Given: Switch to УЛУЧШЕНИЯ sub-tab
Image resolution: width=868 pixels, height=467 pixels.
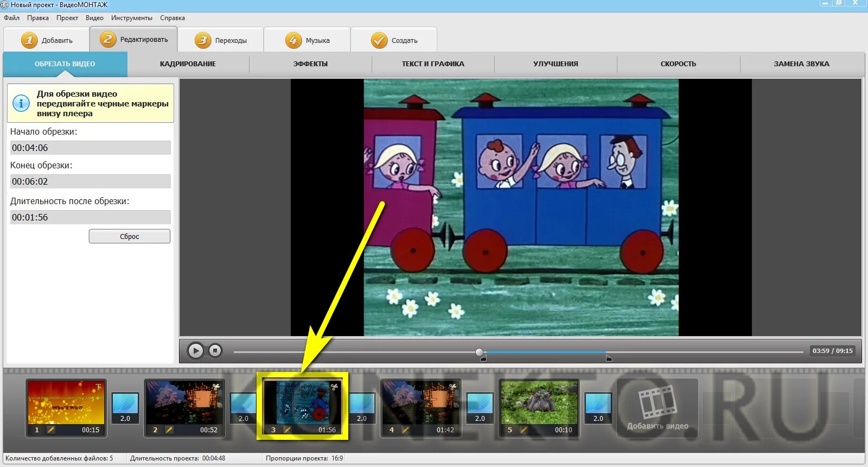Looking at the screenshot, I should click(556, 64).
